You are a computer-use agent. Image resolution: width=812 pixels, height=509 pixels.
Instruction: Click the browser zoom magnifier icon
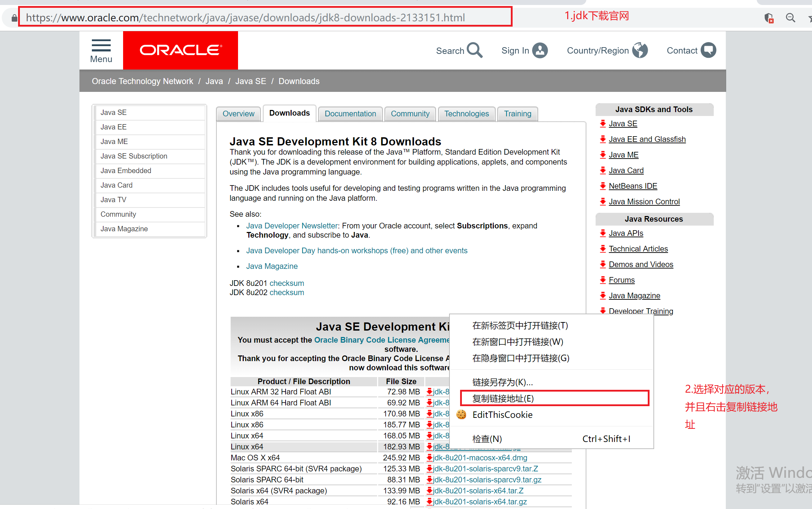click(790, 18)
